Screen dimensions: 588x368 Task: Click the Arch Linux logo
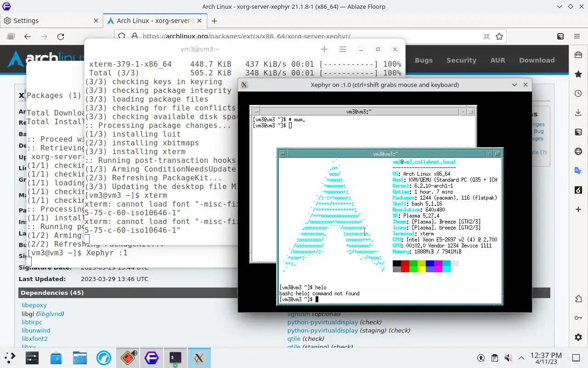pyautogui.click(x=46, y=59)
